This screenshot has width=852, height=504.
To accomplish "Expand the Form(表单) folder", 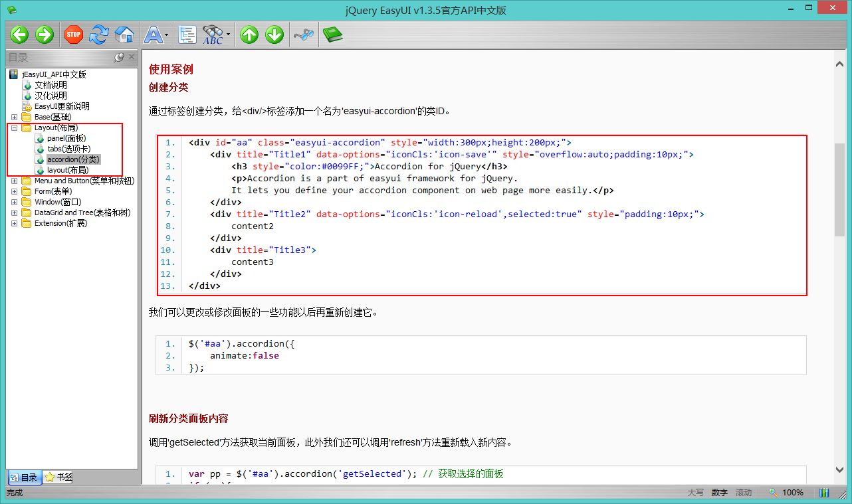I will point(14,191).
